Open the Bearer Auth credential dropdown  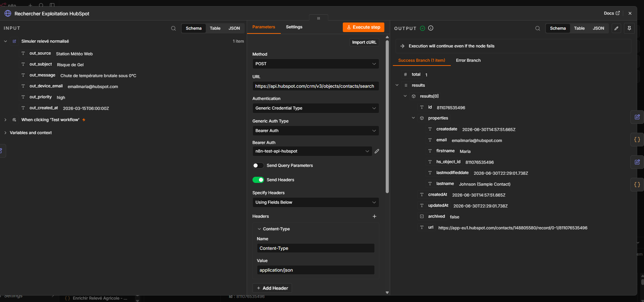312,151
